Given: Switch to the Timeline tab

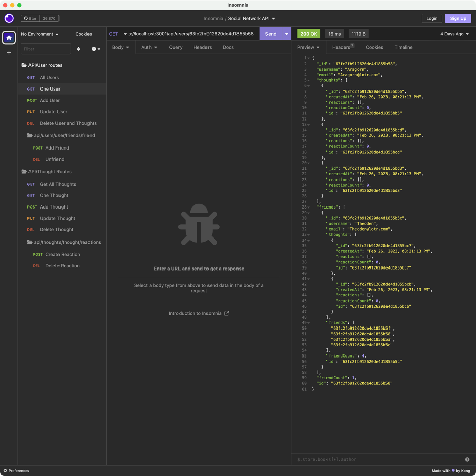Looking at the screenshot, I should (403, 47).
